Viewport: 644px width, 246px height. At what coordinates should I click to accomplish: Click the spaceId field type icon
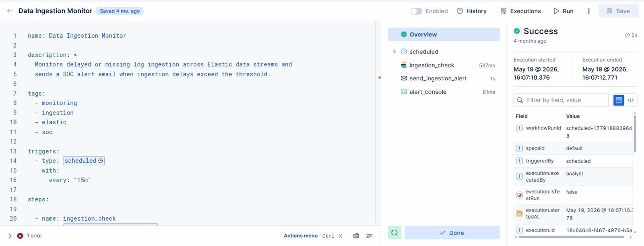(519, 148)
